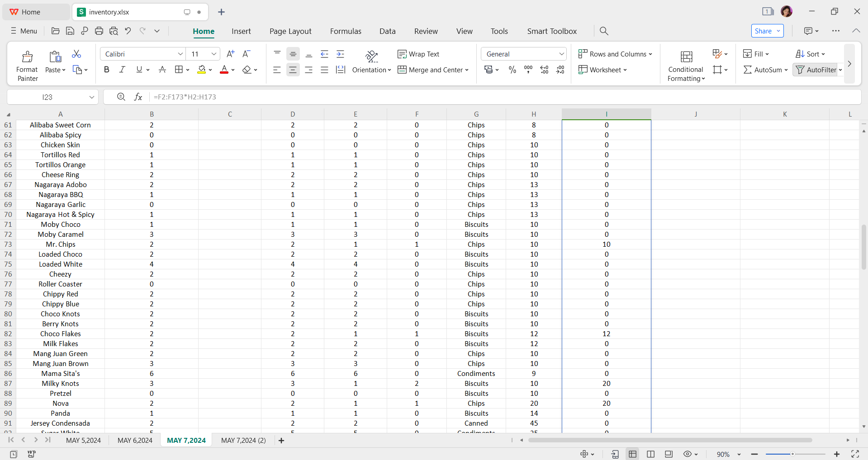This screenshot has height=460, width=868.
Task: Click the Format Painter tool
Action: [27, 66]
